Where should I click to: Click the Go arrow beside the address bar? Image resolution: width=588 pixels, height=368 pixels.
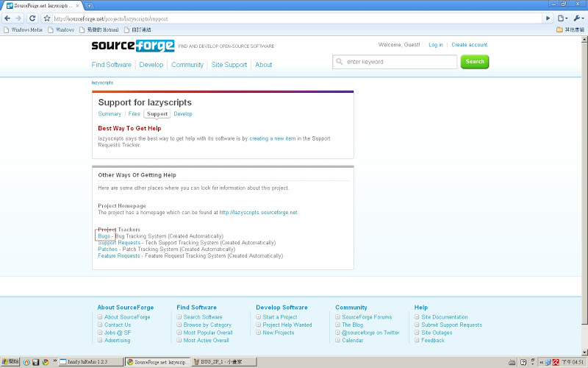(548, 18)
